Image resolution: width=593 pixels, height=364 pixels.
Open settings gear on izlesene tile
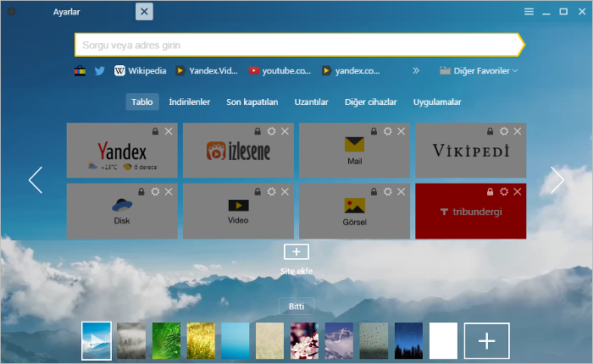point(272,131)
